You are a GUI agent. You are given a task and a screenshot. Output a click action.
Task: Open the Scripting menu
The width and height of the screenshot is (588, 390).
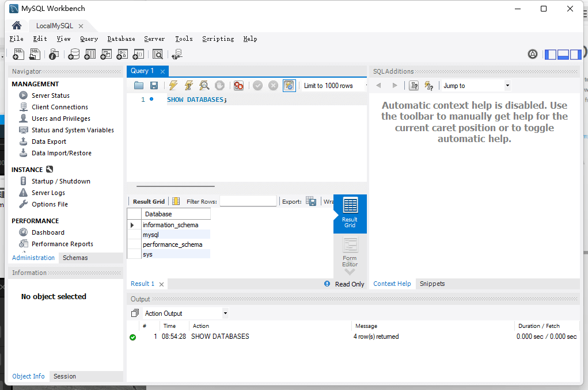[x=218, y=39]
